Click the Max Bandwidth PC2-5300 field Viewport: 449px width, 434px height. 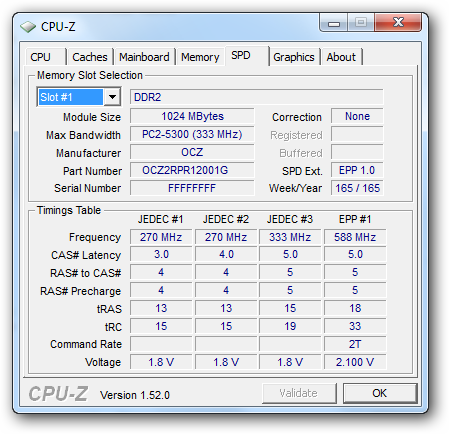(x=192, y=134)
